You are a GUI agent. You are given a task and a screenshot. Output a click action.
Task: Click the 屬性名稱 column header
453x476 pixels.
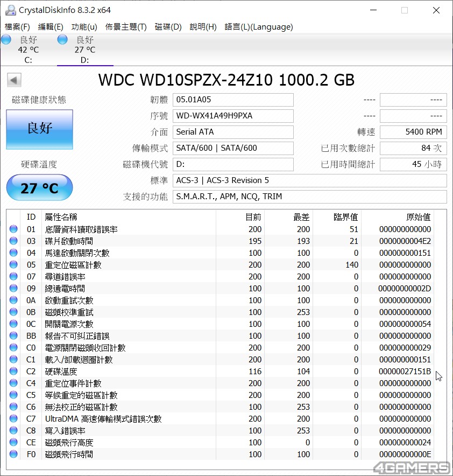click(129, 217)
